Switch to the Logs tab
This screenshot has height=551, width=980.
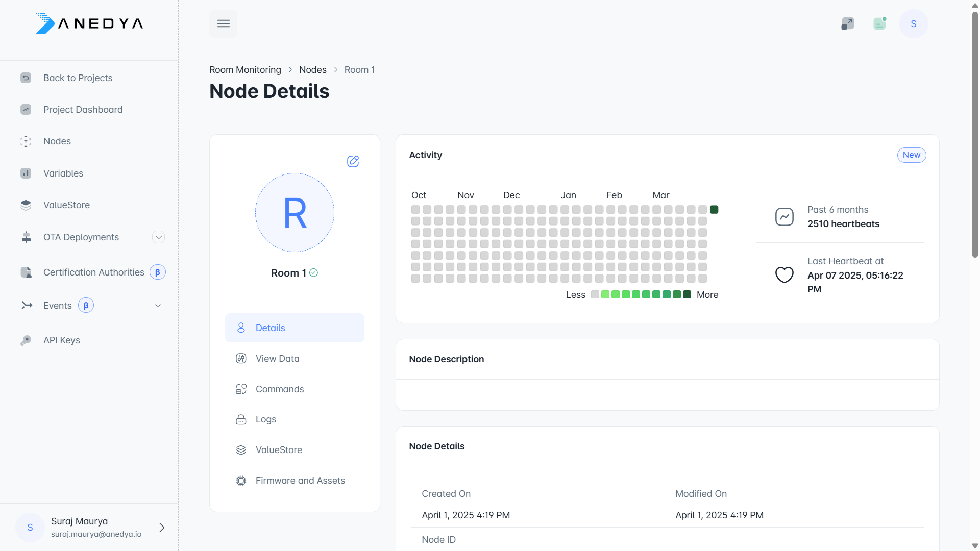click(265, 419)
